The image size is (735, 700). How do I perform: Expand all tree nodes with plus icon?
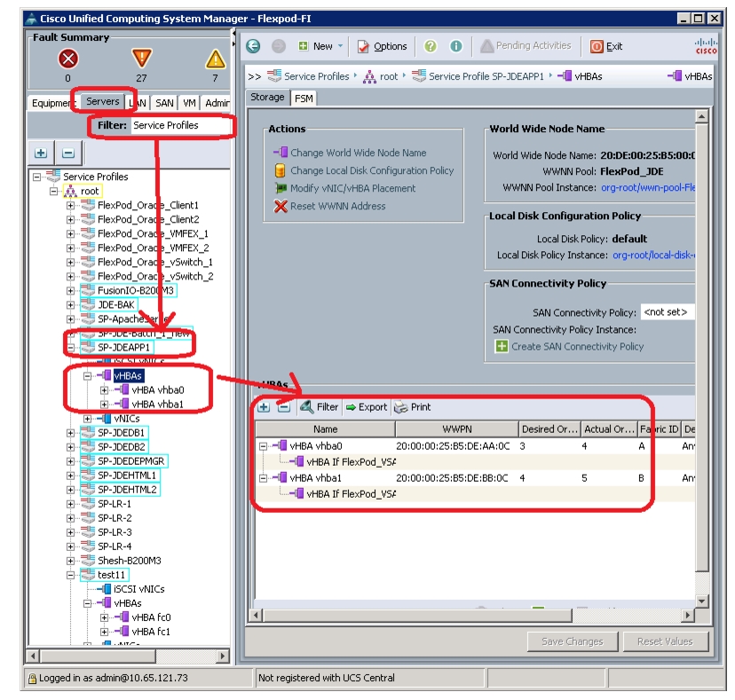[x=41, y=153]
